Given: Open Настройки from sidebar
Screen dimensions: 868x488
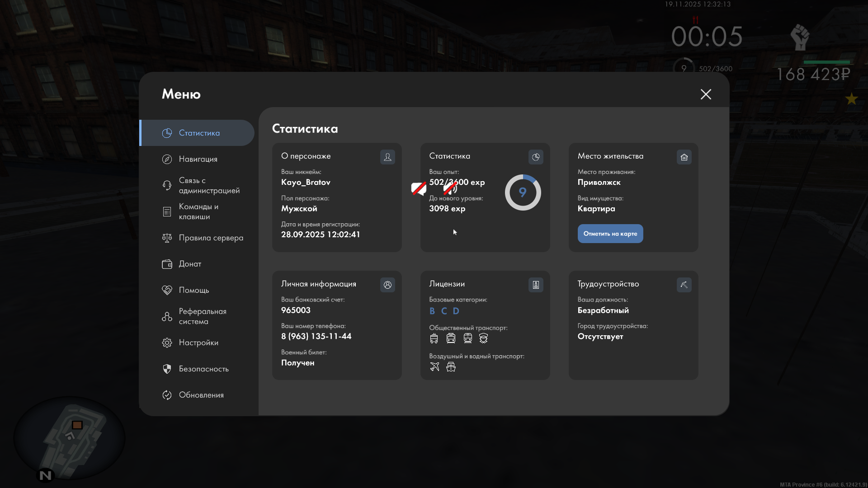Looking at the screenshot, I should (x=198, y=343).
